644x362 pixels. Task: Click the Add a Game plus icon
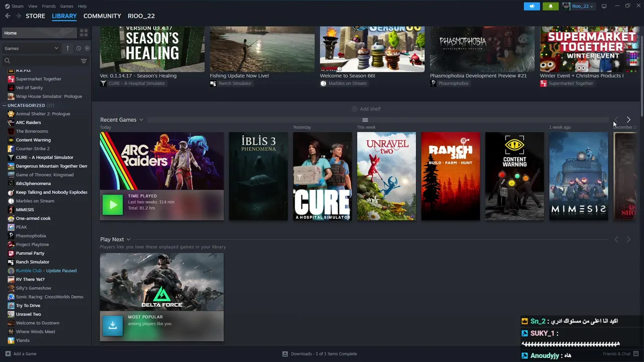(x=8, y=353)
